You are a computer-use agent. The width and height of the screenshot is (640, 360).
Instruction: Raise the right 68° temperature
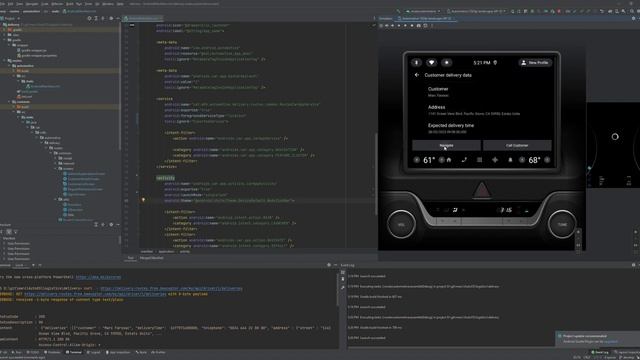tap(547, 160)
